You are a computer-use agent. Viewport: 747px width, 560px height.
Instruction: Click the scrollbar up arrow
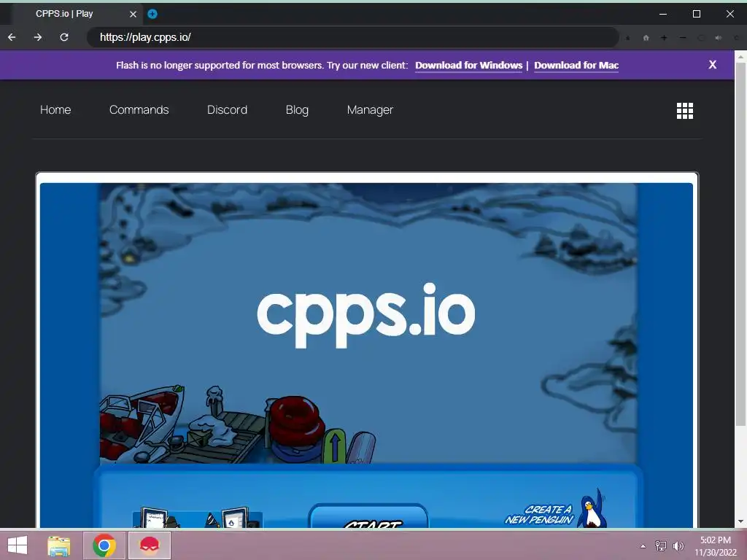click(740, 57)
